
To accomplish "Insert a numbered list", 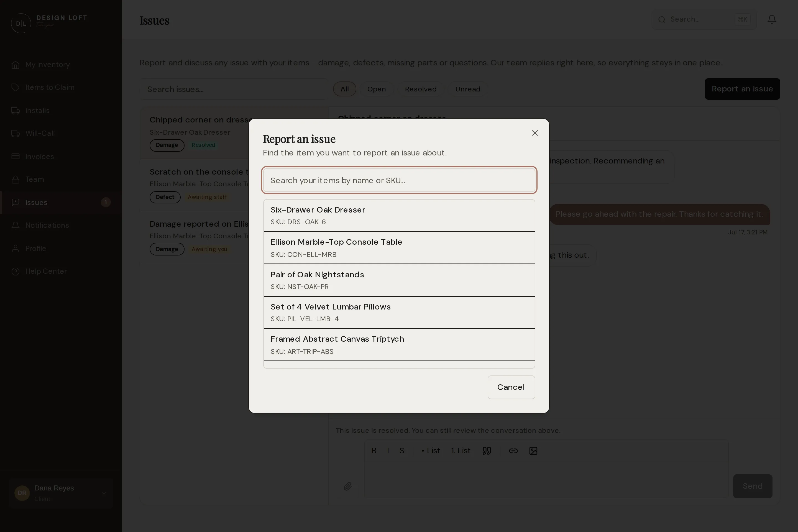I will click(x=461, y=451).
